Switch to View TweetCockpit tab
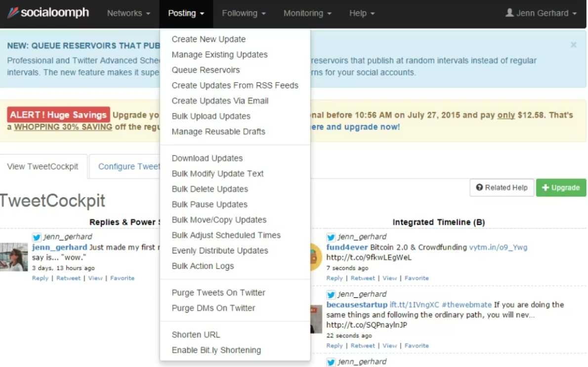The width and height of the screenshot is (588, 367). (43, 166)
